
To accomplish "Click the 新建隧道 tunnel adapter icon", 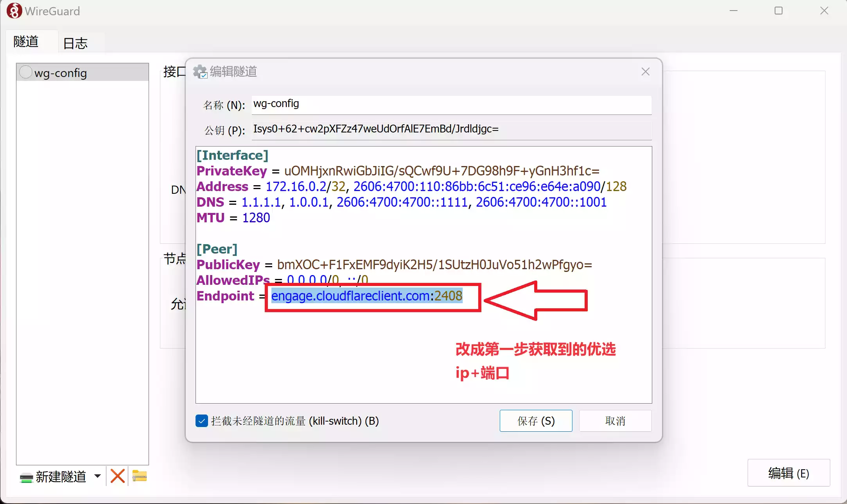I will coord(26,477).
